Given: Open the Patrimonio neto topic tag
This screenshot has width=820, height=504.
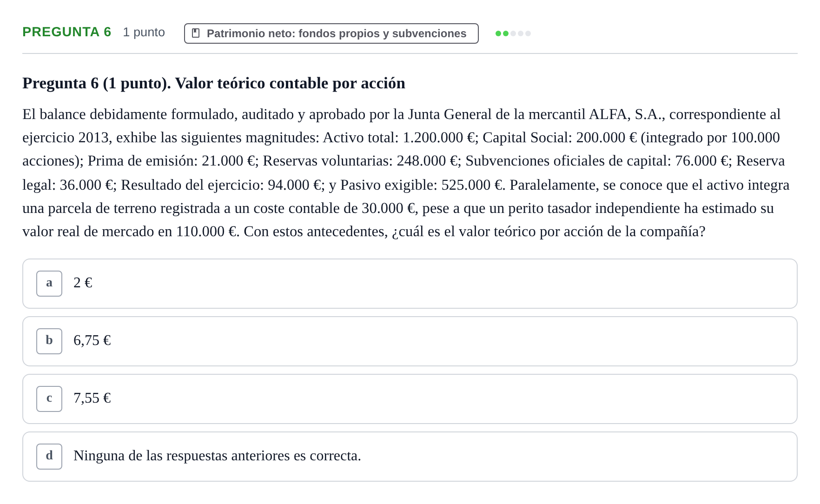Looking at the screenshot, I should point(331,33).
